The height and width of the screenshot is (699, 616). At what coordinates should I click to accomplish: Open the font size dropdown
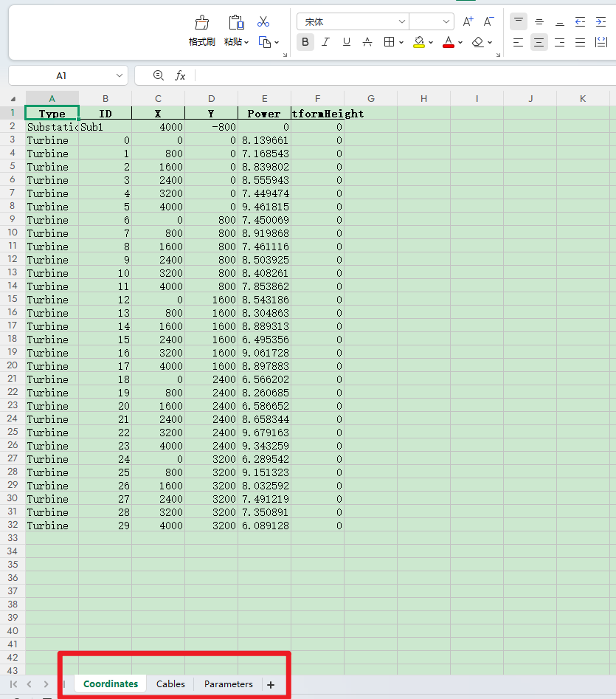446,22
